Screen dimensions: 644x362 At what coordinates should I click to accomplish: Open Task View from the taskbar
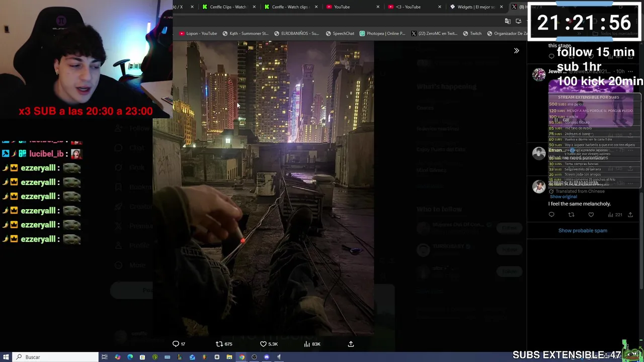(105, 357)
